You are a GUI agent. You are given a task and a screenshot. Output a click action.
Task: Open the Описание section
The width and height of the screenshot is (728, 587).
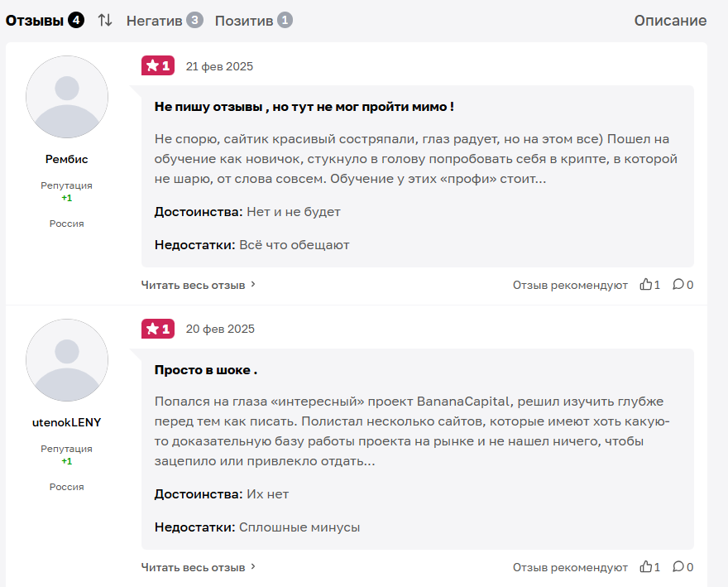click(670, 21)
